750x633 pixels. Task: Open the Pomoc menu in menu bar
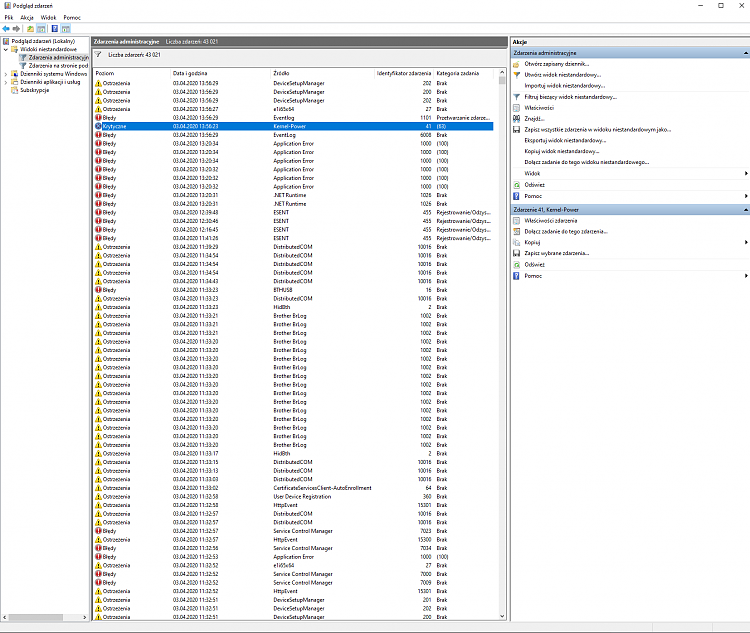pyautogui.click(x=72, y=18)
